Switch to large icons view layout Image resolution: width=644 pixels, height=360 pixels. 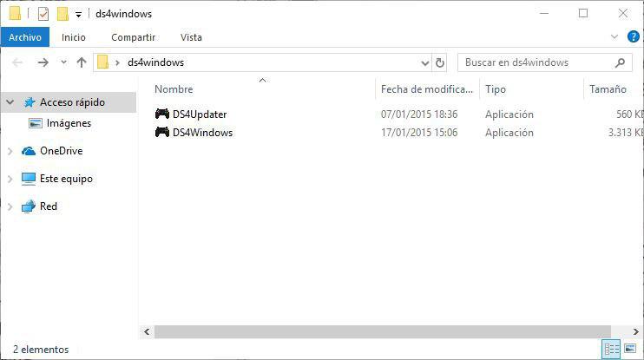[x=630, y=350]
